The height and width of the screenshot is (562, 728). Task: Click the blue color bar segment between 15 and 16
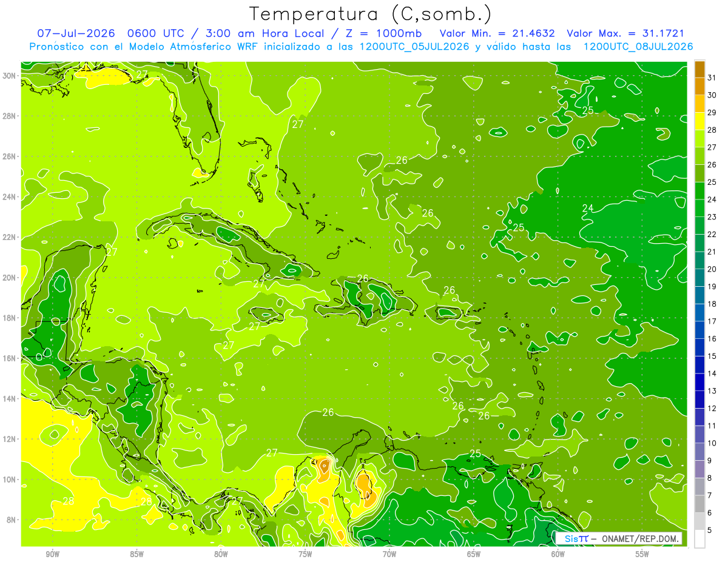click(699, 347)
